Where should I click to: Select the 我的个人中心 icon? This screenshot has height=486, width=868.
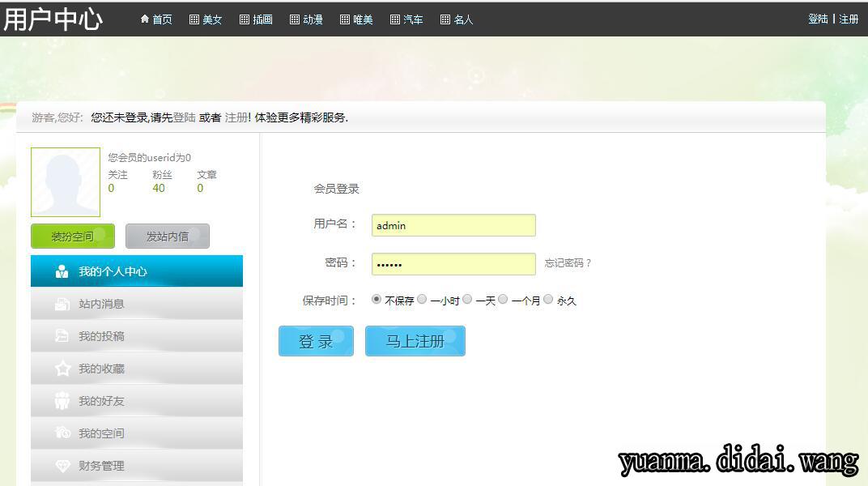[x=62, y=271]
